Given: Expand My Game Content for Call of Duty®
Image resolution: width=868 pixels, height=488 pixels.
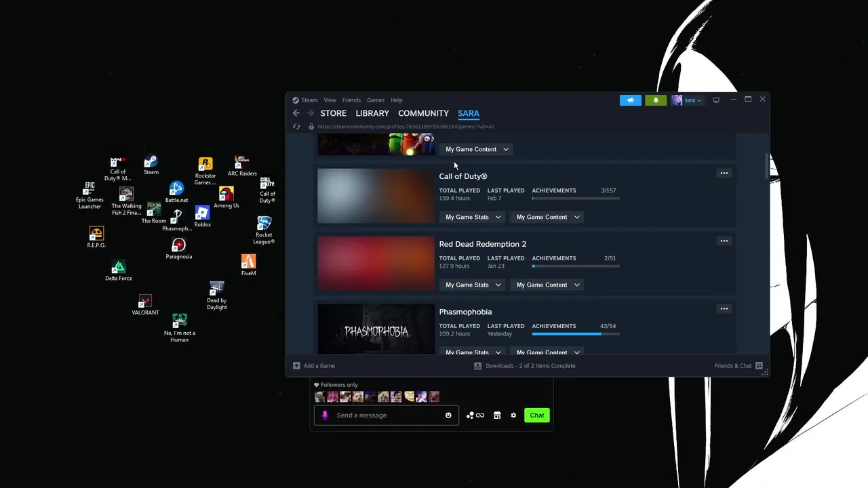Looking at the screenshot, I should click(548, 217).
